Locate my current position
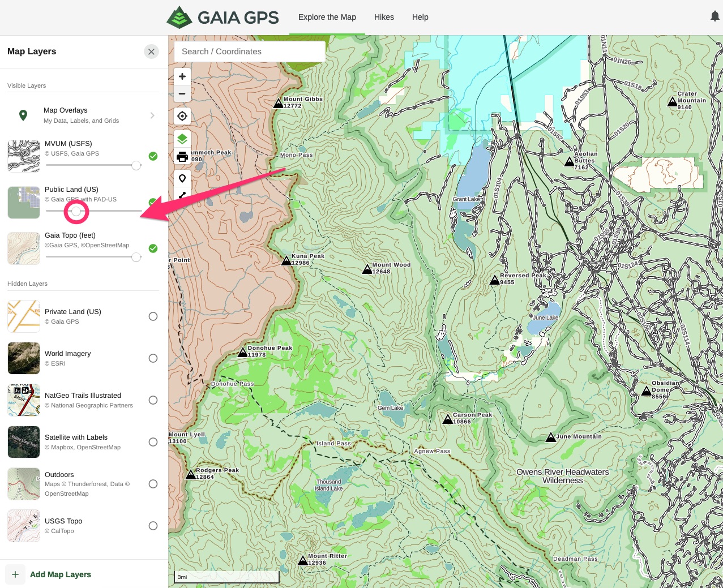Viewport: 723px width, 588px height. [182, 116]
